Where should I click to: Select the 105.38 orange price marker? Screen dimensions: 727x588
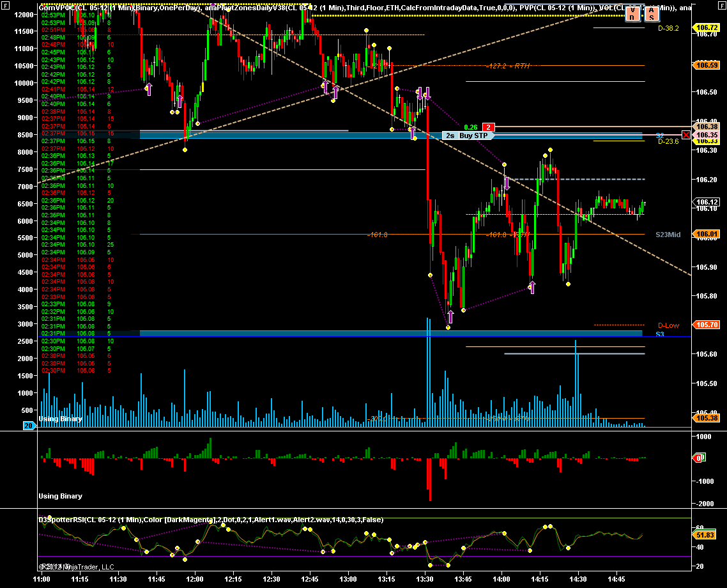pos(706,418)
